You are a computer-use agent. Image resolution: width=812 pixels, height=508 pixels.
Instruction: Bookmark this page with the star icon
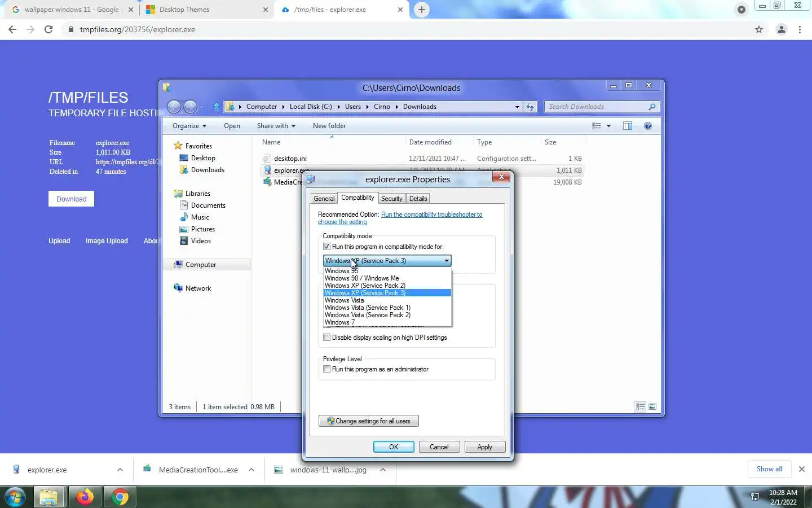759,29
